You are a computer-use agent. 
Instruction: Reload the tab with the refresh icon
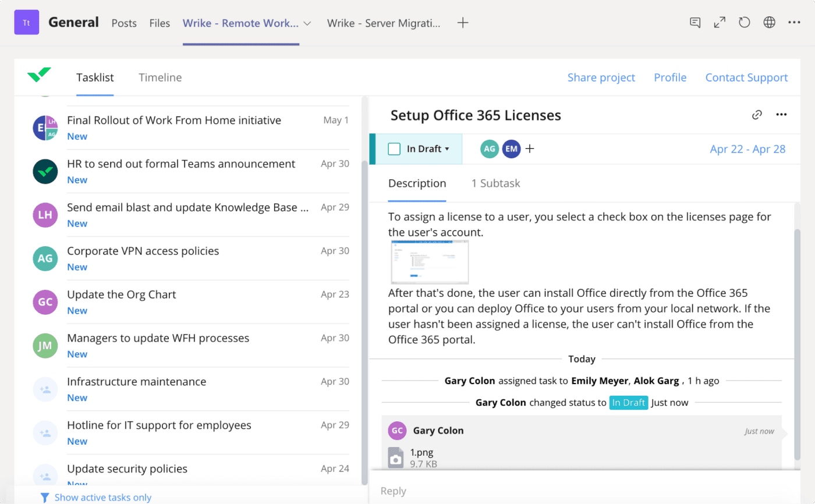click(x=744, y=23)
